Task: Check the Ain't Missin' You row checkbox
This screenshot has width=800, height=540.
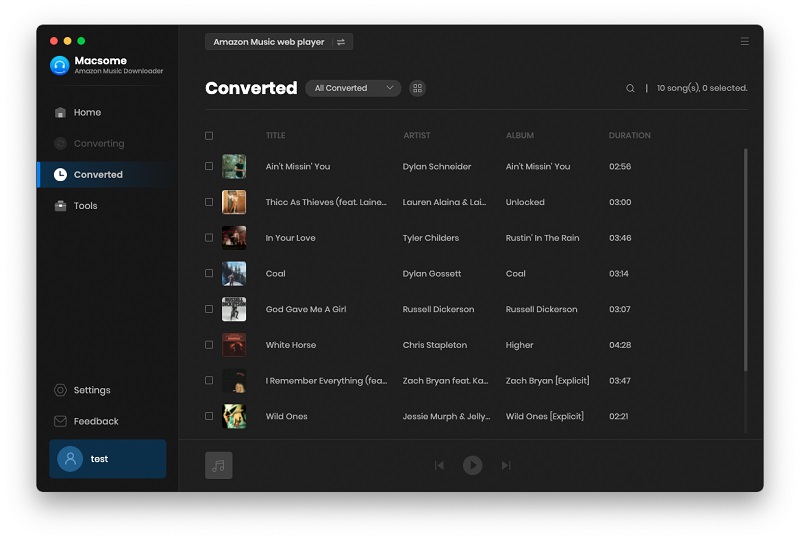Action: click(209, 166)
